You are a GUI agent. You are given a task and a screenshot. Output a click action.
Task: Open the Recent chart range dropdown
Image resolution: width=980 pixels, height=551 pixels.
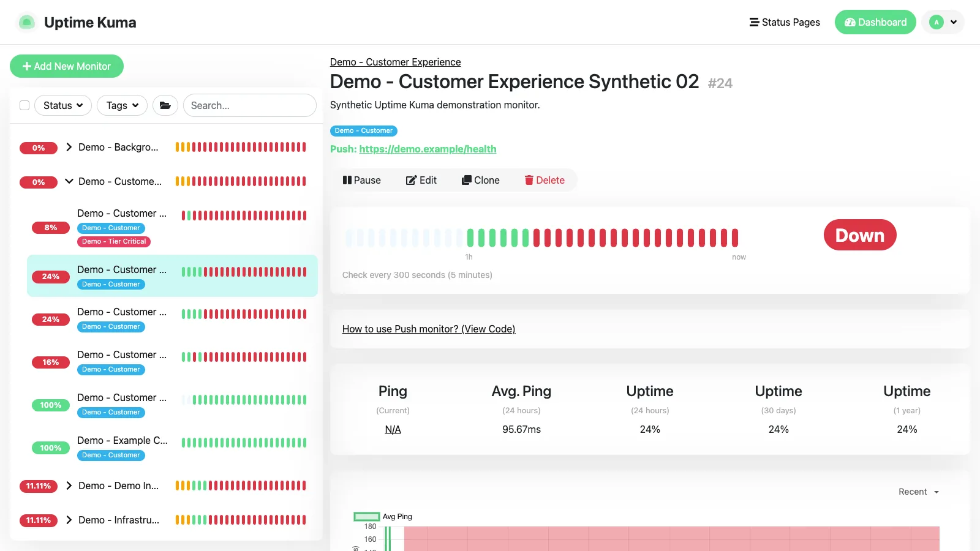coord(919,492)
